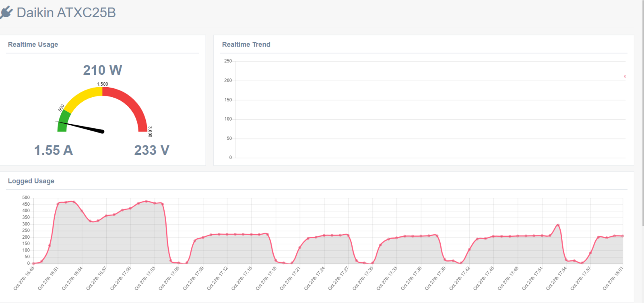Click the black gauge needle
Viewport: 644px width, 303px height.
pos(80,127)
